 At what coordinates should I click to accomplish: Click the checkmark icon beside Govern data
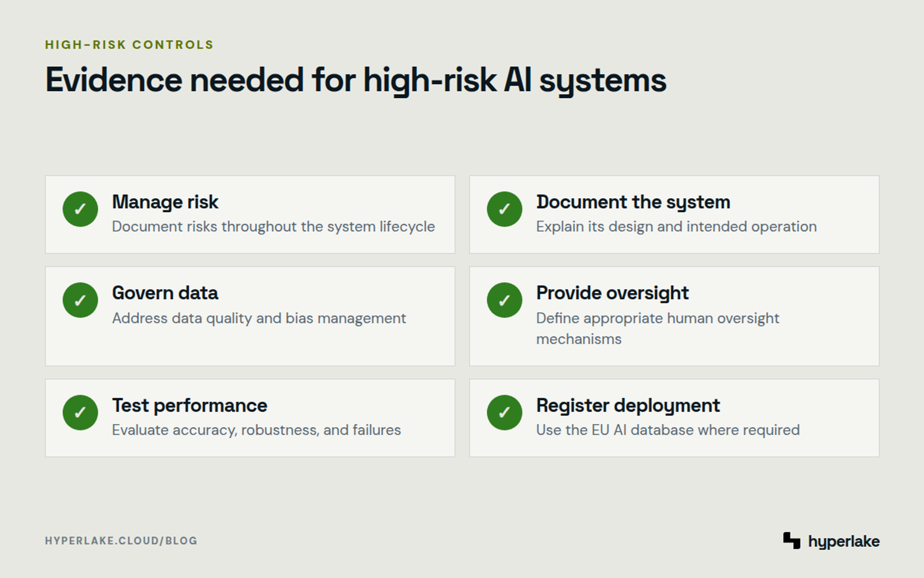[x=80, y=300]
